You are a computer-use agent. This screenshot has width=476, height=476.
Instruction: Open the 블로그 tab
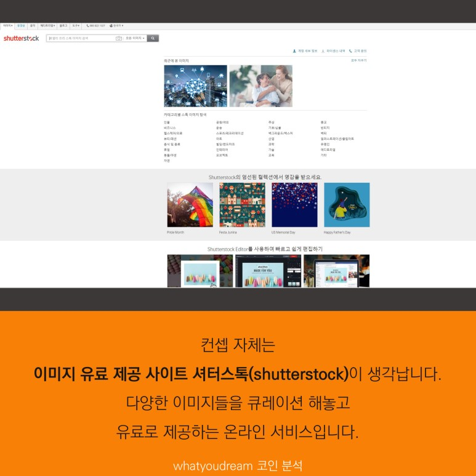pos(63,26)
